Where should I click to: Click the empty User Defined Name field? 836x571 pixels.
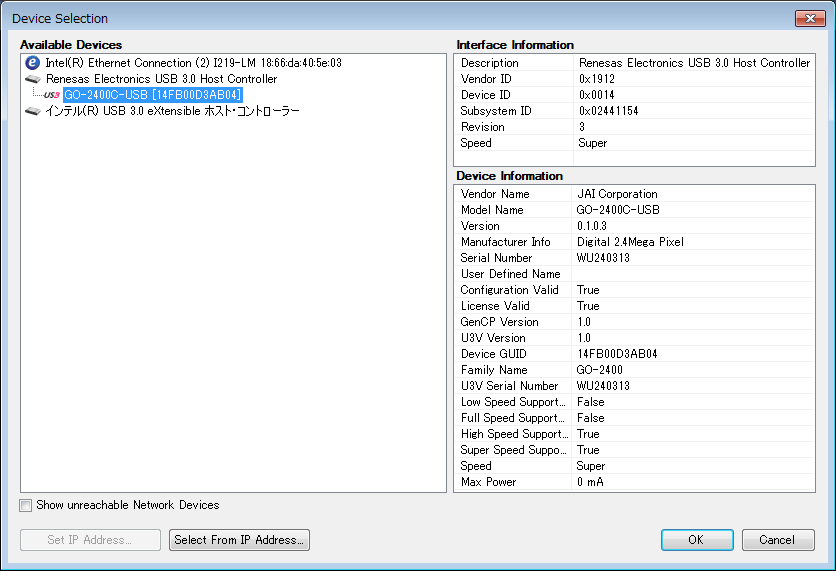click(693, 274)
